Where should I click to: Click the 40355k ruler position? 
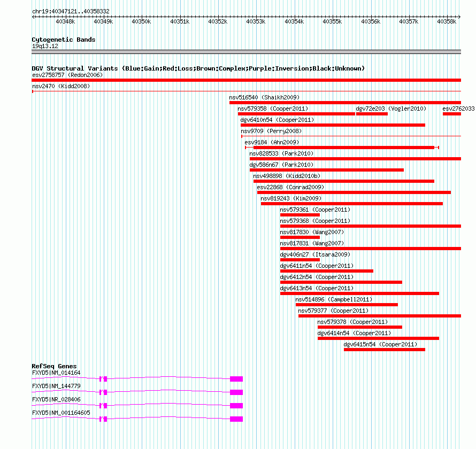coord(332,21)
